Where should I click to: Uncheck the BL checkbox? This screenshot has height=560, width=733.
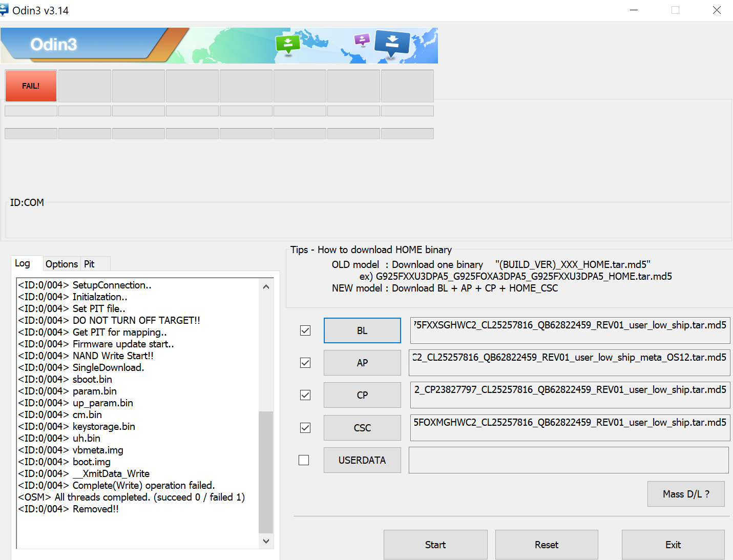coord(305,330)
